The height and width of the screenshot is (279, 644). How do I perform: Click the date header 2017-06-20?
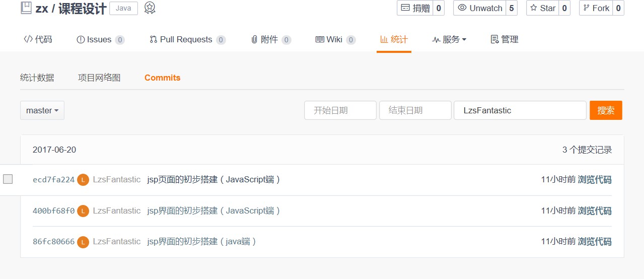(54, 150)
